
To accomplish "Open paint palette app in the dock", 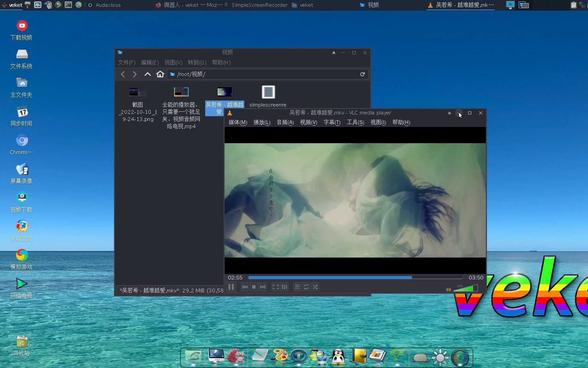I will [x=279, y=356].
